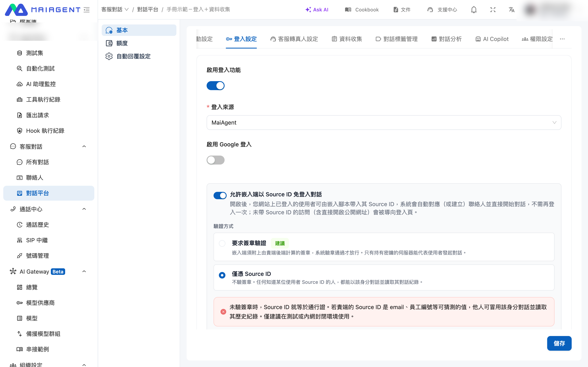Switch to the 資料收集 tab

(347, 39)
